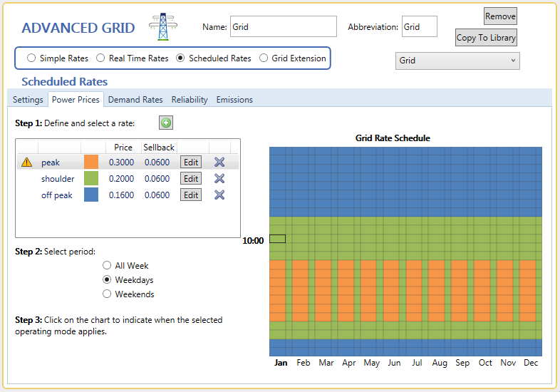Open the Grid dropdown list

[x=457, y=61]
